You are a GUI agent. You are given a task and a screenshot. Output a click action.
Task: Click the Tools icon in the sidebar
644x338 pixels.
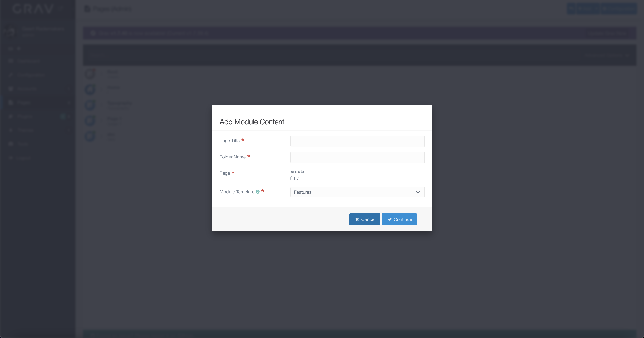(x=11, y=144)
